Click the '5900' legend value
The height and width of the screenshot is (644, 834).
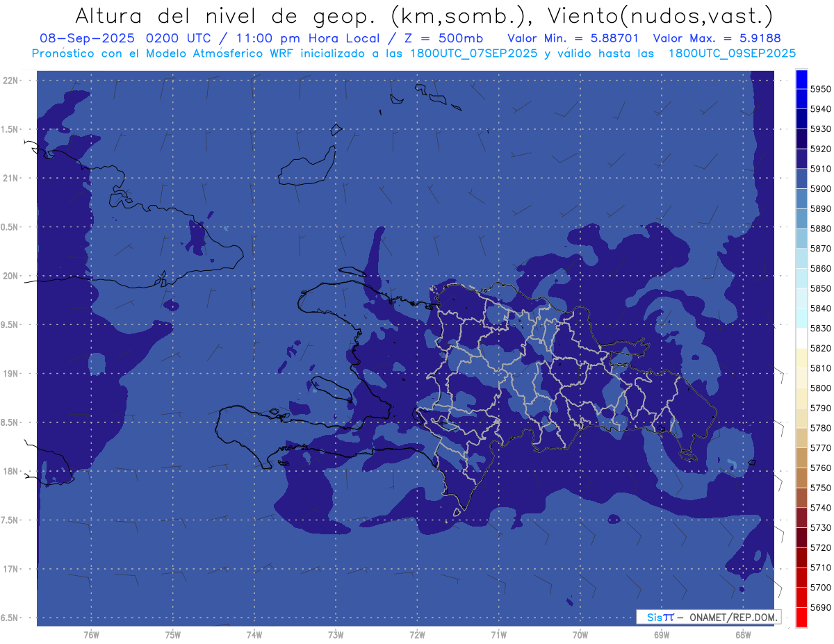click(x=821, y=188)
